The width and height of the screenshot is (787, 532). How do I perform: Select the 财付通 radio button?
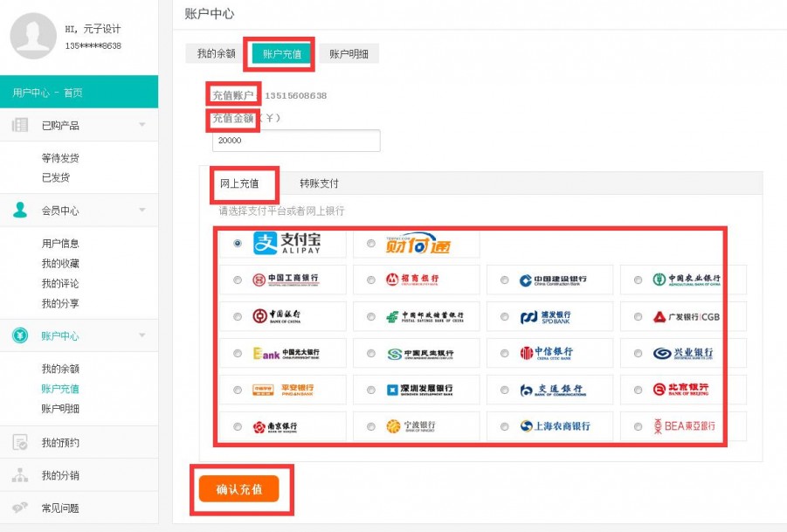pos(371,244)
